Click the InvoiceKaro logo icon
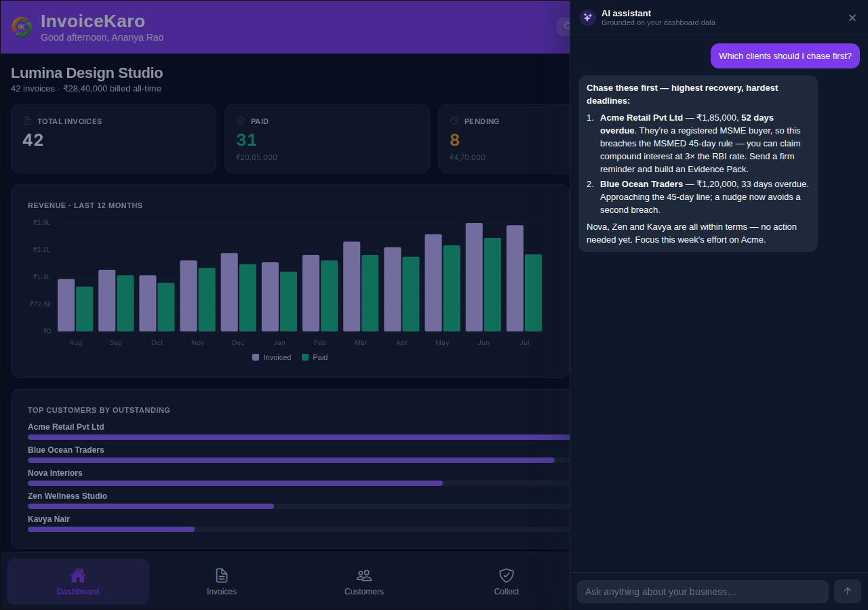Viewport: 868px width, 610px height. tap(22, 27)
